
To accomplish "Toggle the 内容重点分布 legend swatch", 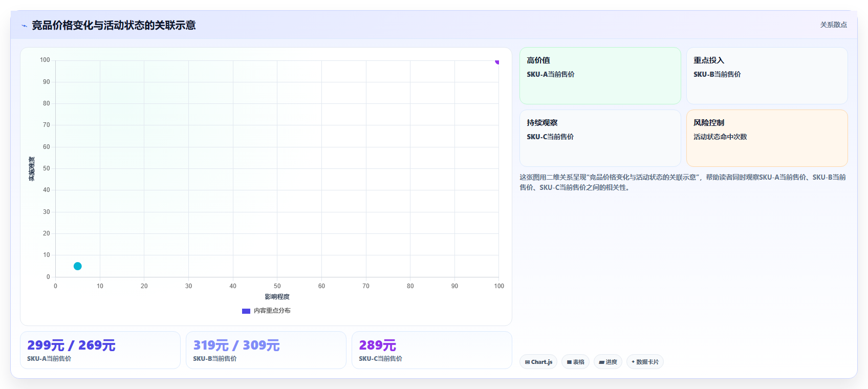I will click(x=246, y=311).
